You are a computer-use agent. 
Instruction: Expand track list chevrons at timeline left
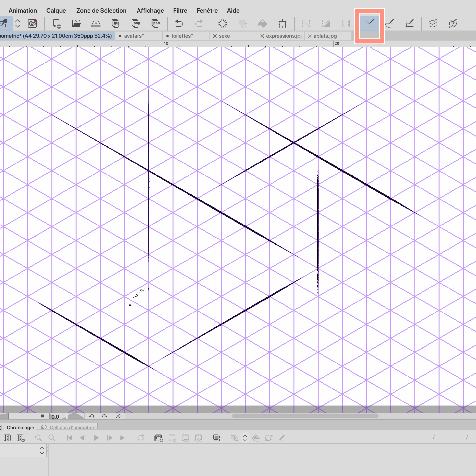tap(42, 450)
